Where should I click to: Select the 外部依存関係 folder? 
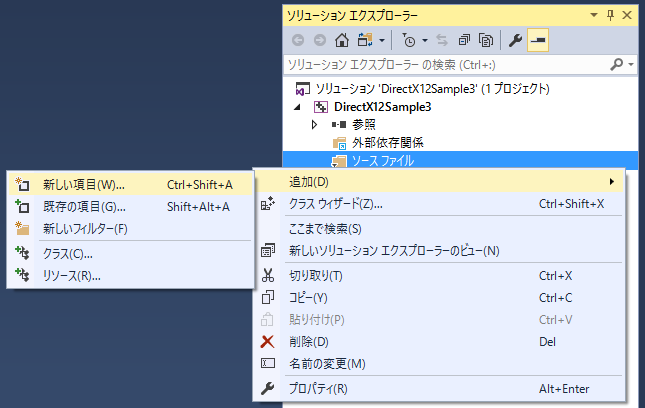(x=387, y=143)
